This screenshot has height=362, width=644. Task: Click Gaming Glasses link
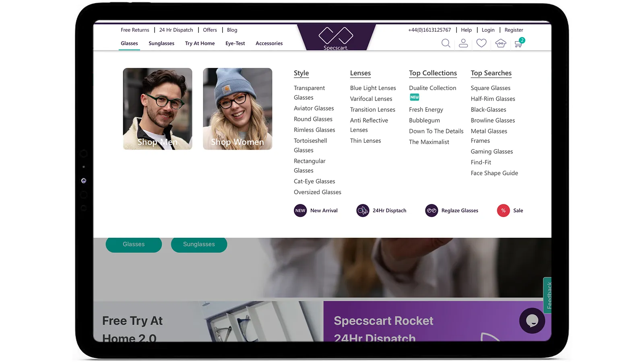[492, 152]
